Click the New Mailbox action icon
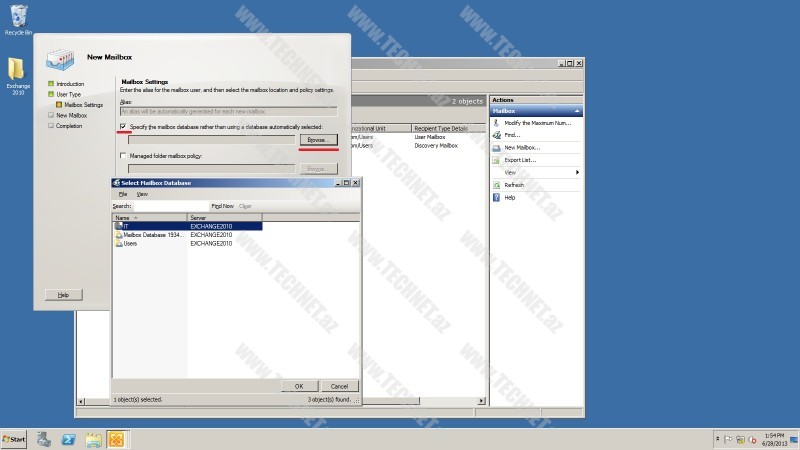This screenshot has width=800, height=450. (x=496, y=147)
